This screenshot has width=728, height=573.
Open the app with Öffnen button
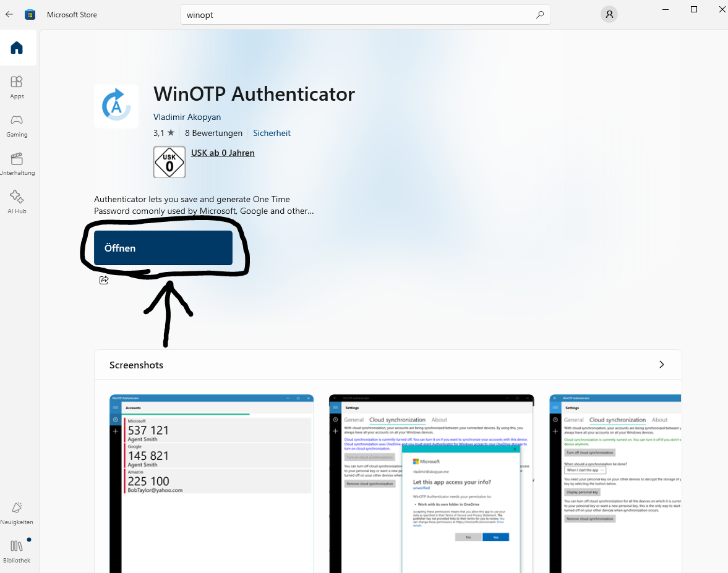163,248
